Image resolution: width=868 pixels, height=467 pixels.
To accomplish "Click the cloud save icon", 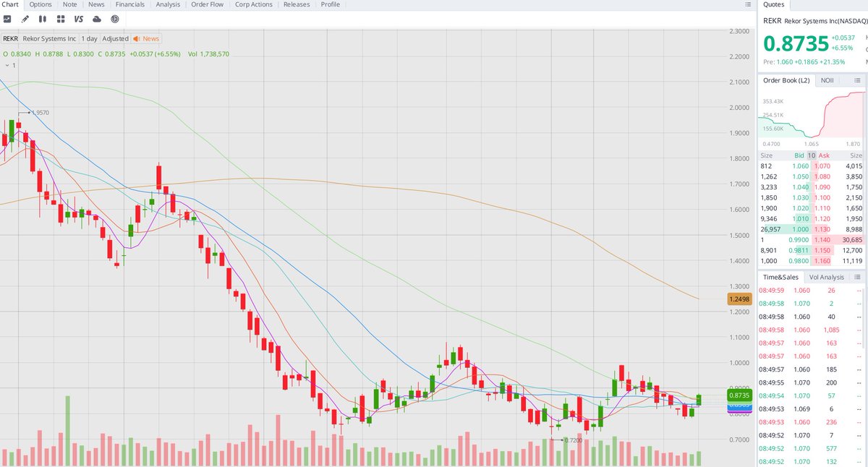I will pos(97,19).
